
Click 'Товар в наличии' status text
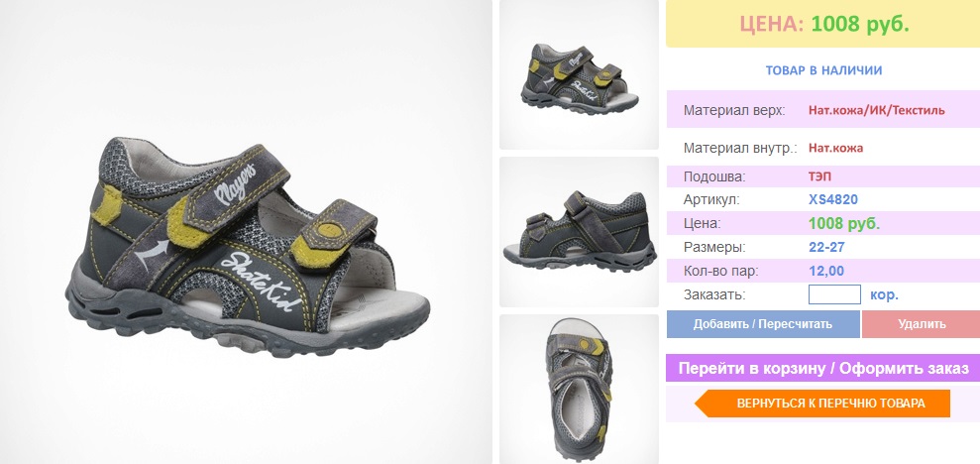click(x=823, y=70)
